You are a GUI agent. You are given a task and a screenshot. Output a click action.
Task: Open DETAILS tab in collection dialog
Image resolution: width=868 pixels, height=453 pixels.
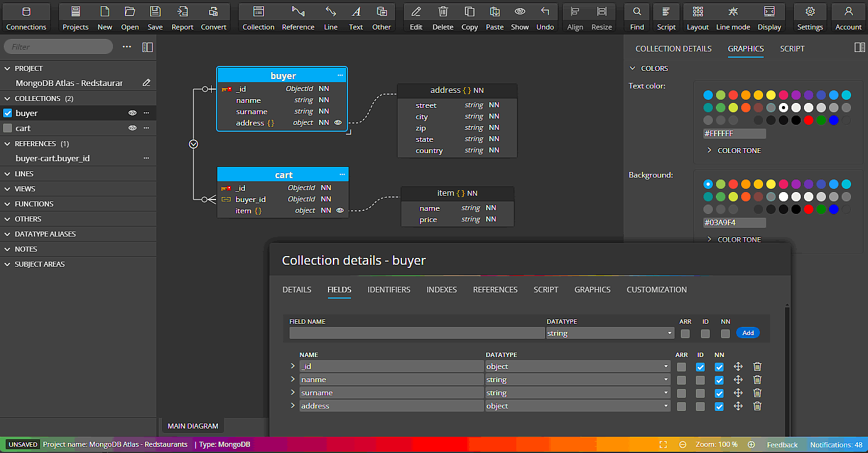(x=296, y=289)
